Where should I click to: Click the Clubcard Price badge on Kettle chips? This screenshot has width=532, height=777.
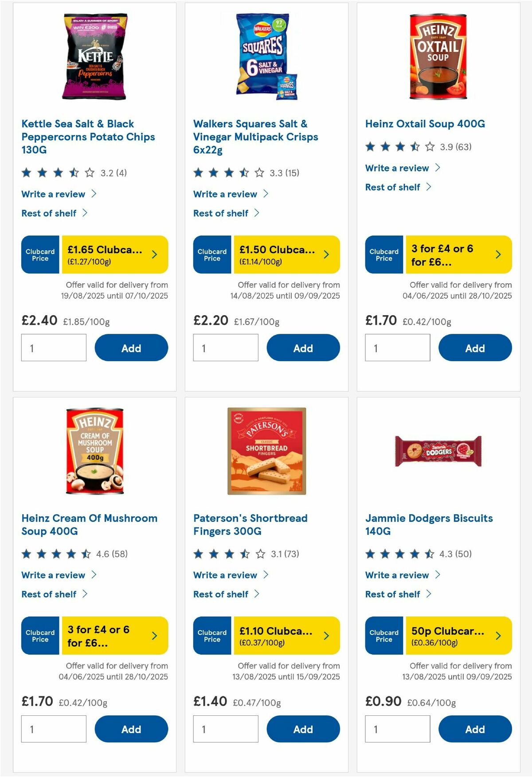click(x=39, y=254)
